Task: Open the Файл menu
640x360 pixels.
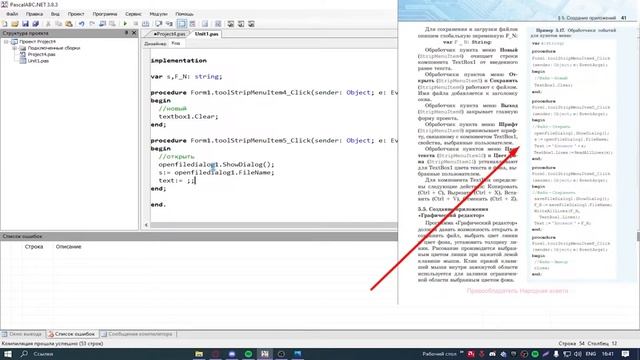Action: (x=12, y=14)
